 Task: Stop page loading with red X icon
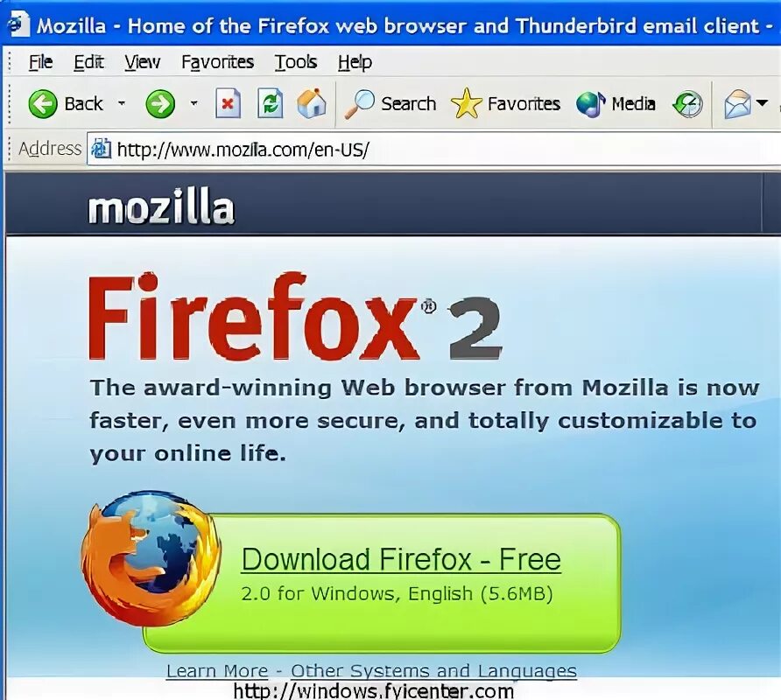228,103
